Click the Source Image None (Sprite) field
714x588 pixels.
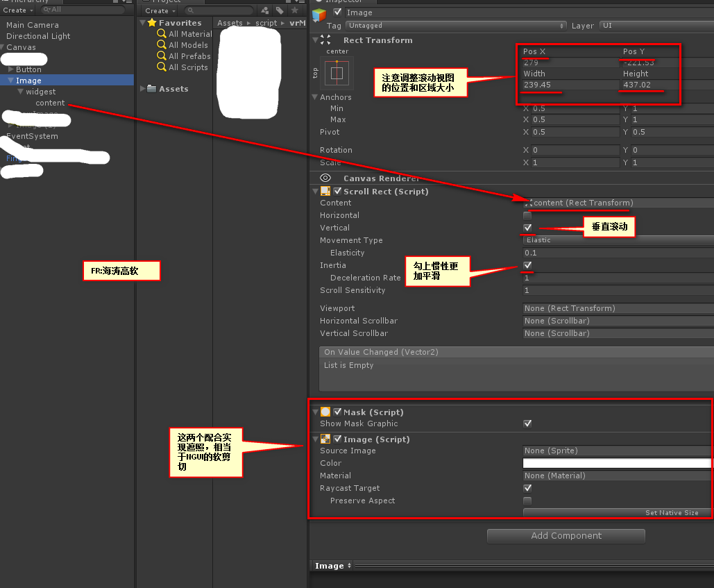click(x=617, y=451)
